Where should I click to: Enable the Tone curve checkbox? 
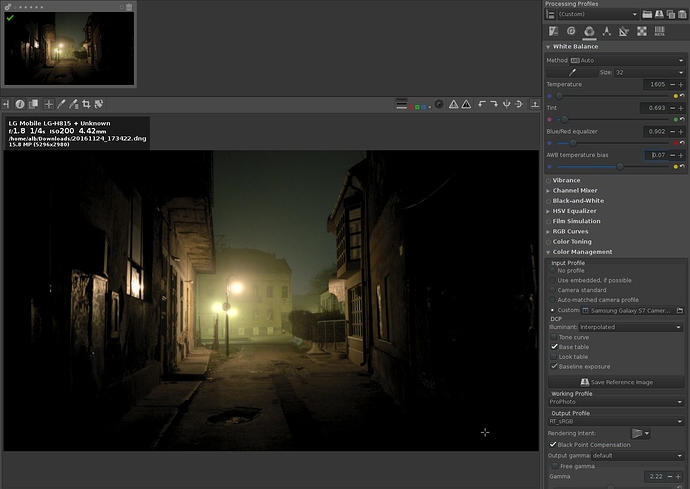click(x=555, y=337)
